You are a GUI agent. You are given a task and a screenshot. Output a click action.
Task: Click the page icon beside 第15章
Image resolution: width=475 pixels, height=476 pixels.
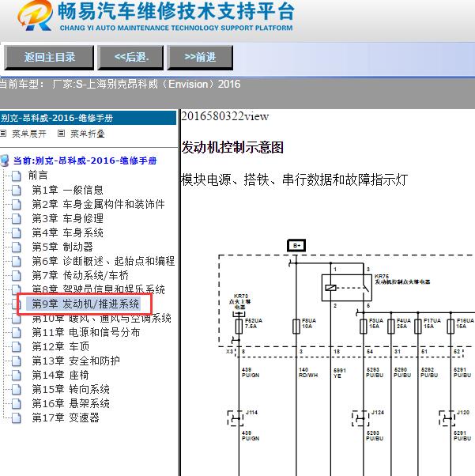[17, 390]
